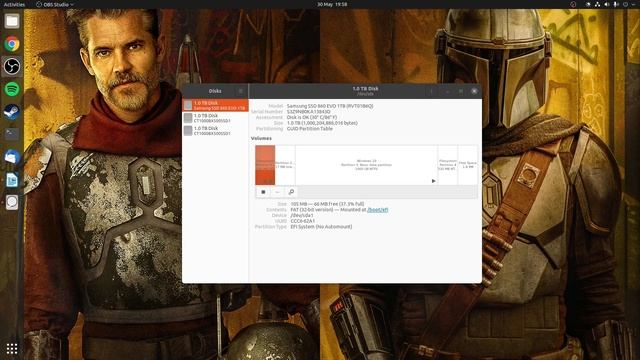Click the microphone icon in the system tray
The width and height of the screenshot is (640, 360).
coord(616,4)
